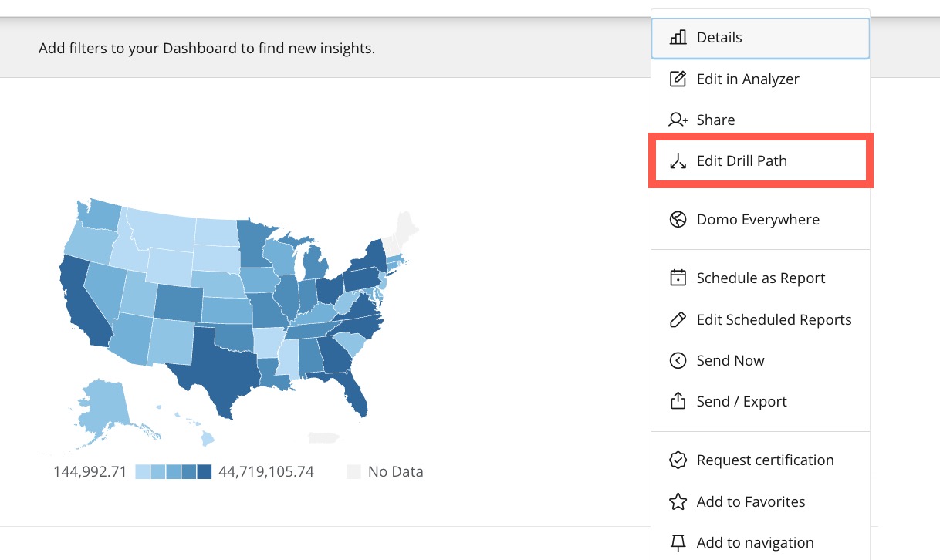The width and height of the screenshot is (940, 560).
Task: Click the lightest blue legend swatch
Action: pos(143,472)
